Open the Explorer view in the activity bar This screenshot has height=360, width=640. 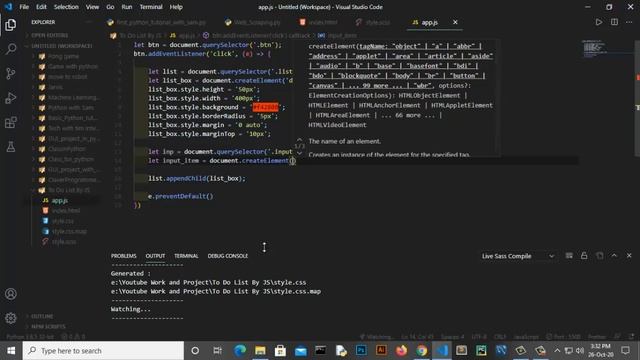[11, 25]
